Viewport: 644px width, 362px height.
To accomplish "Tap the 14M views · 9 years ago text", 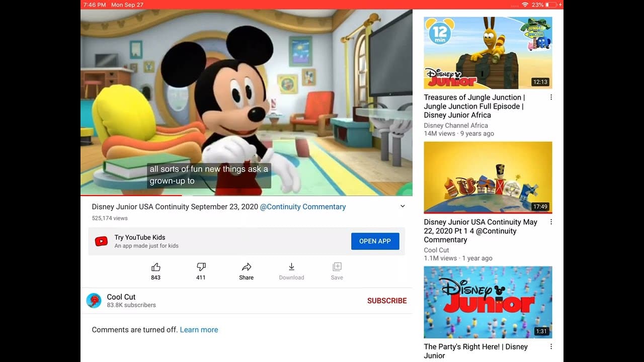I will (x=459, y=133).
